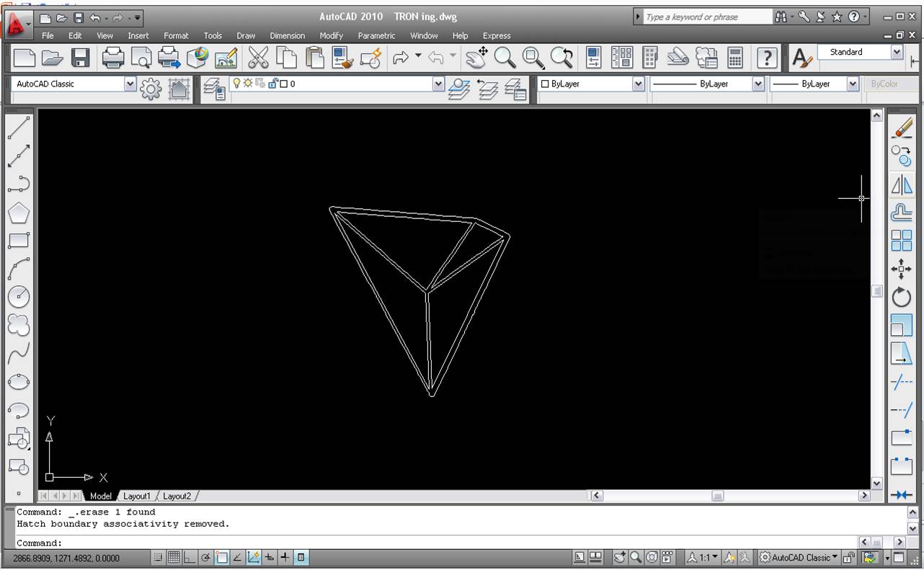Viewport: 924px width, 570px height.
Task: Click the Model tab
Action: point(100,496)
